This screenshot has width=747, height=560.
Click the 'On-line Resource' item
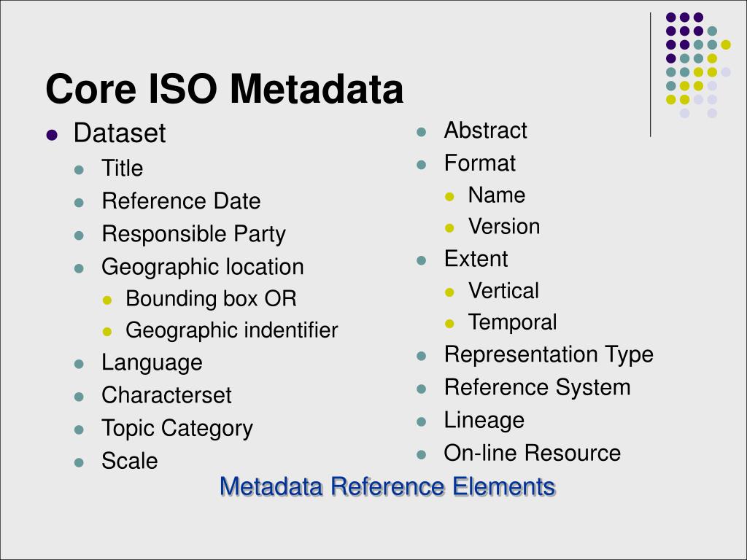532,453
